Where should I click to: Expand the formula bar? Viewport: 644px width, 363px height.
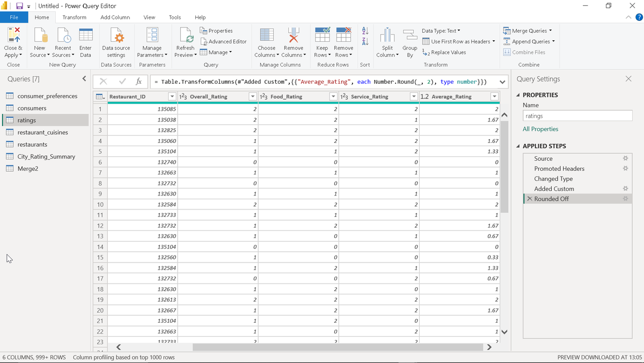click(x=502, y=82)
